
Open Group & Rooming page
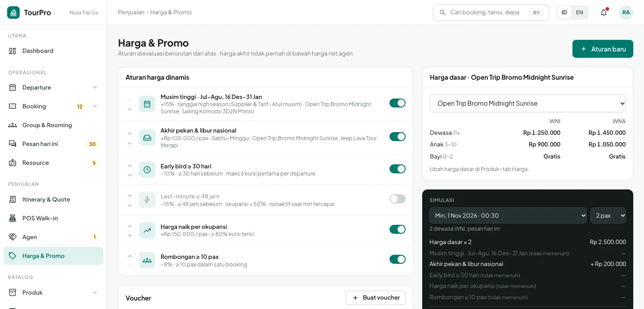pos(53,125)
